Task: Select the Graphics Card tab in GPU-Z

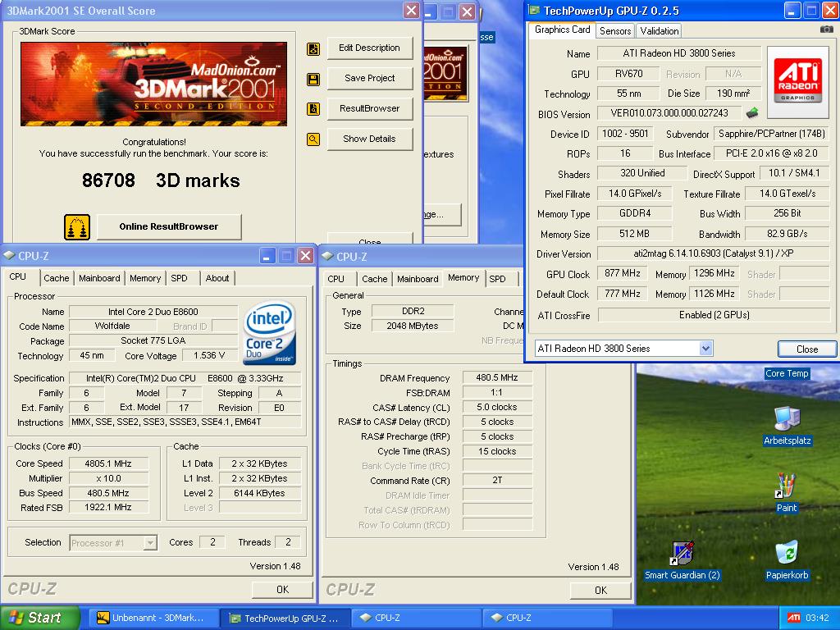Action: point(562,30)
